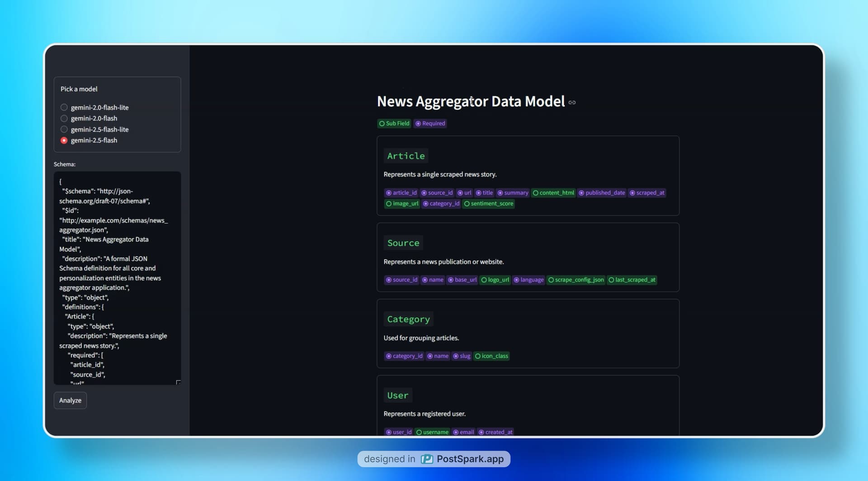Click the Sub Field legend badge
The width and height of the screenshot is (868, 481).
[394, 124]
